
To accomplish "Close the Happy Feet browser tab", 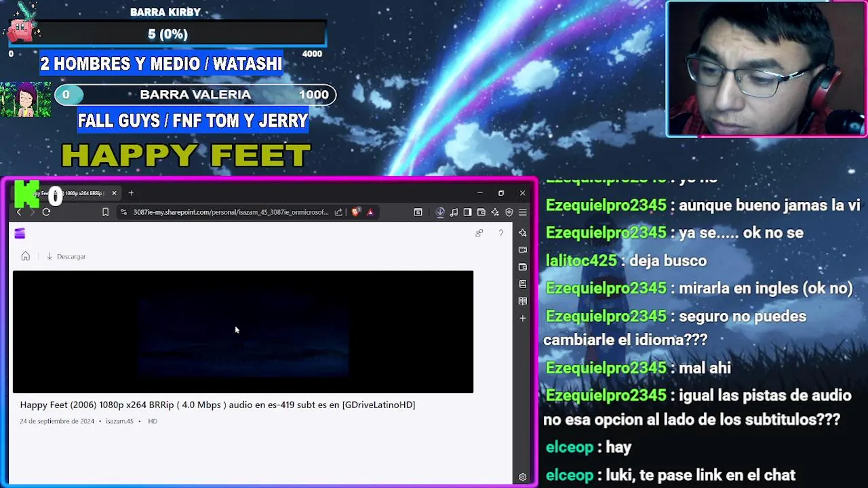I will pyautogui.click(x=114, y=193).
